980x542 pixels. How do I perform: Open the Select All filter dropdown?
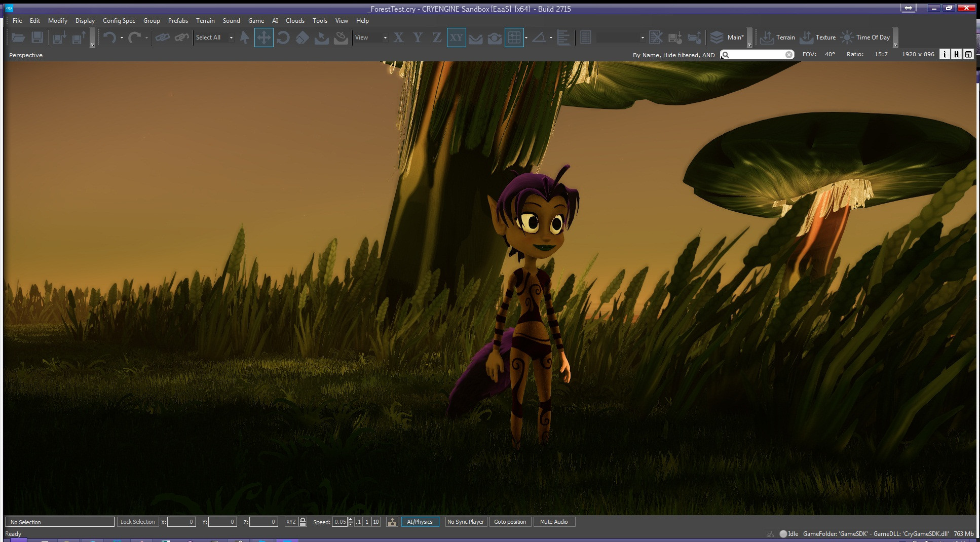point(214,37)
